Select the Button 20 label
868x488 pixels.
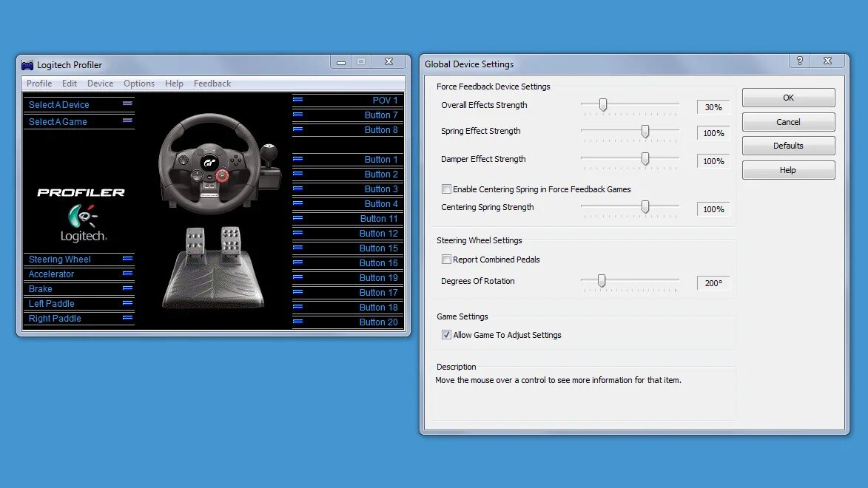coord(379,322)
